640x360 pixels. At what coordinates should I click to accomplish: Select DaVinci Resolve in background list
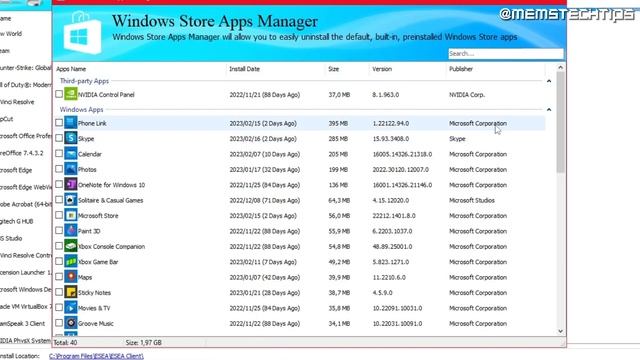pyautogui.click(x=17, y=102)
